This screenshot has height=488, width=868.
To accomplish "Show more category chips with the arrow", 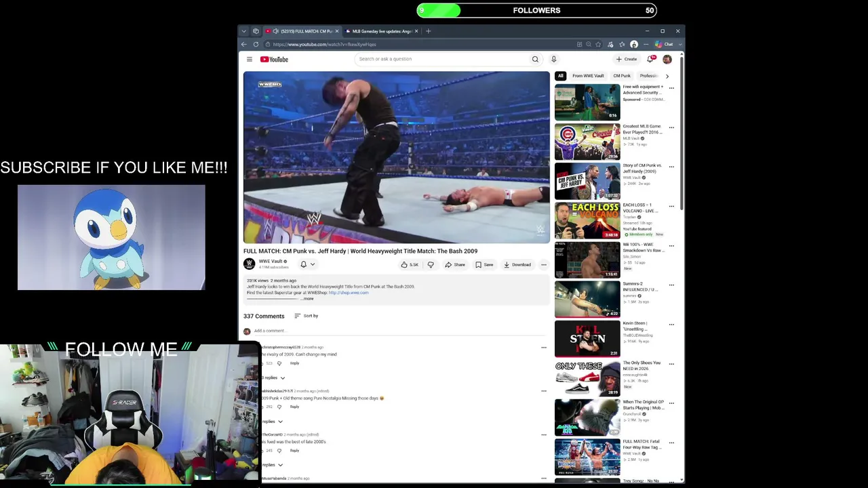I will pos(667,76).
